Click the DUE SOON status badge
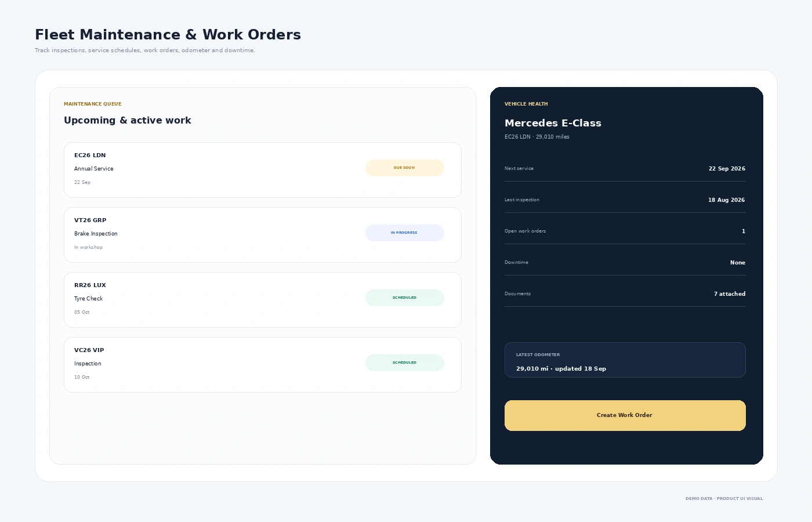Screen dimensions: 812x522 click(x=405, y=168)
